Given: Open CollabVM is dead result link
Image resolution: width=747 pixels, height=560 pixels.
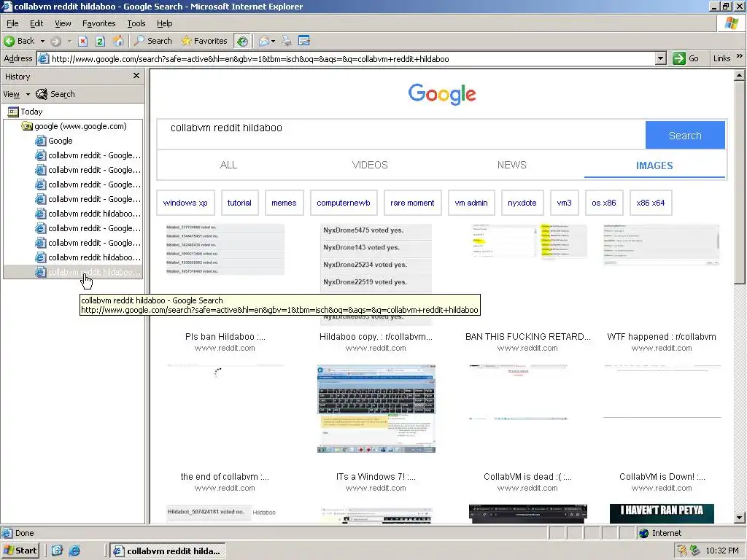Looking at the screenshot, I should pos(527,477).
